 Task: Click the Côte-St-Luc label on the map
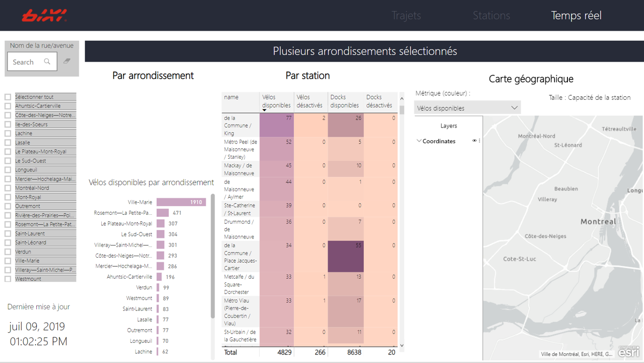[x=520, y=259]
